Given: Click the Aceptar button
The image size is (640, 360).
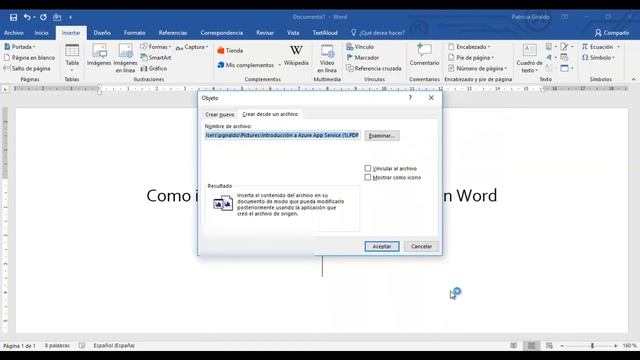Looking at the screenshot, I should [x=382, y=246].
